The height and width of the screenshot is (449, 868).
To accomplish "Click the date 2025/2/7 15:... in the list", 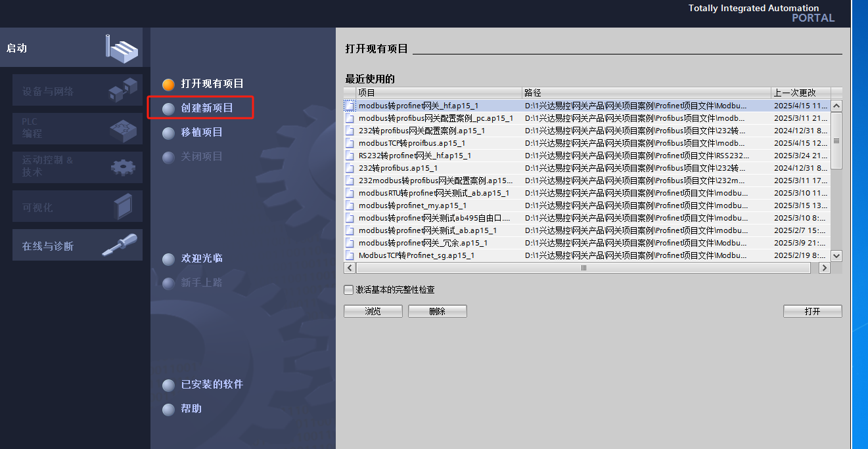I will [800, 230].
